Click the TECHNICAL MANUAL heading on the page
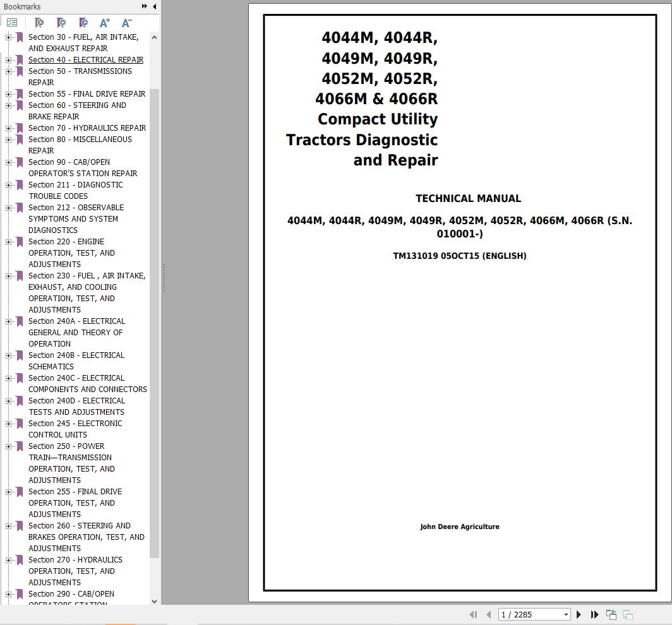The width and height of the screenshot is (672, 625). [x=468, y=198]
